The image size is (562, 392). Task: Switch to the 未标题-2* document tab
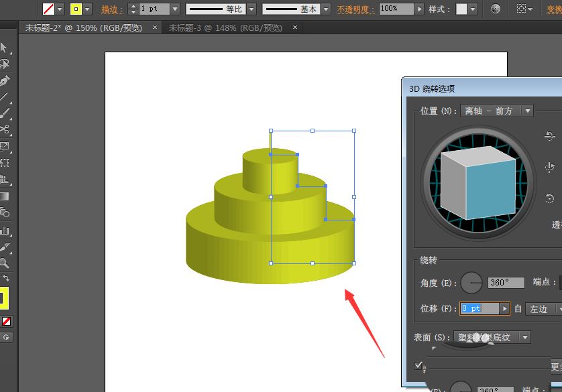[84, 28]
